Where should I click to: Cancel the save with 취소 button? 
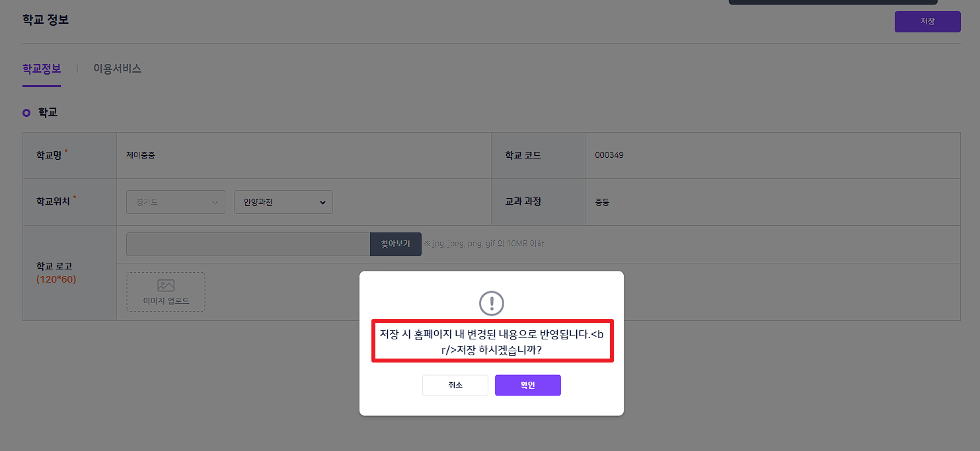click(x=455, y=386)
